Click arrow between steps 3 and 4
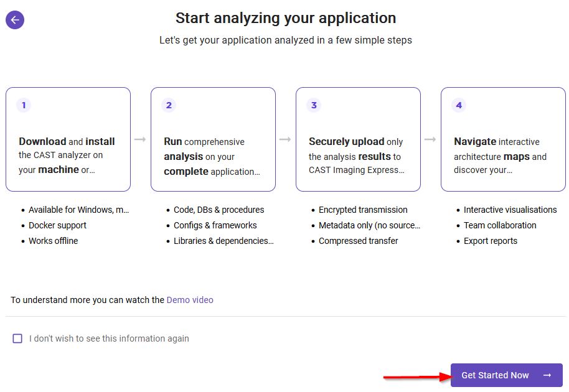 click(x=430, y=139)
